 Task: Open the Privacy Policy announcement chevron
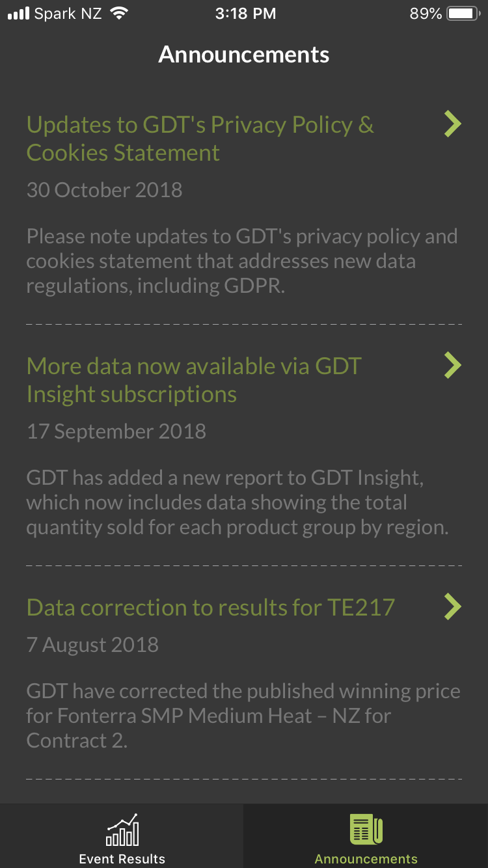click(x=453, y=124)
